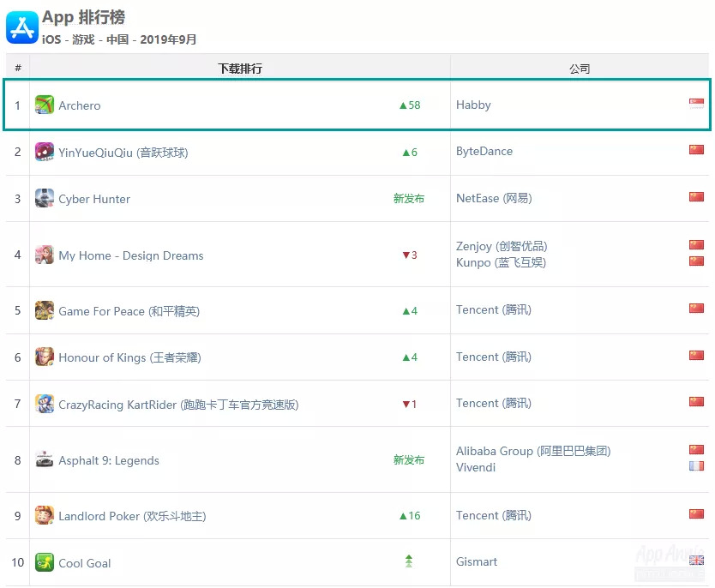The width and height of the screenshot is (715, 588).
Task: Click the ▼3 rank change for My Home
Action: pyautogui.click(x=410, y=255)
